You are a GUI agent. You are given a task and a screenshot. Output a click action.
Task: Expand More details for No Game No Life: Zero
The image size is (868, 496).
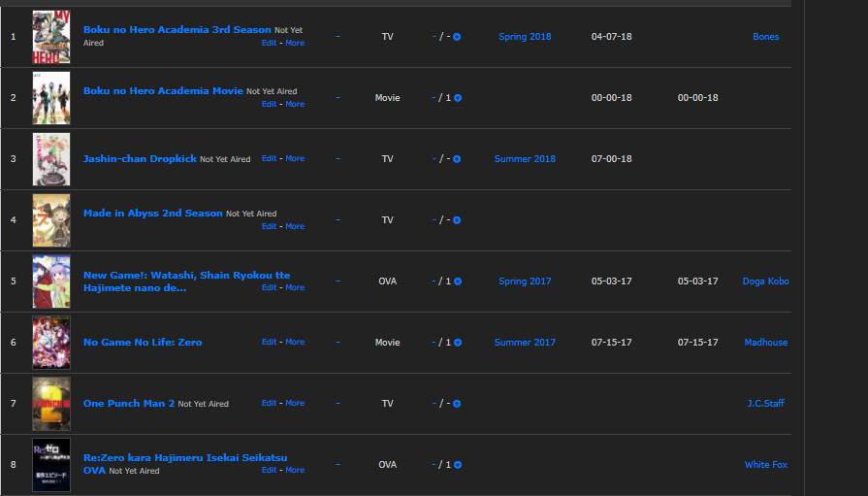coord(295,342)
